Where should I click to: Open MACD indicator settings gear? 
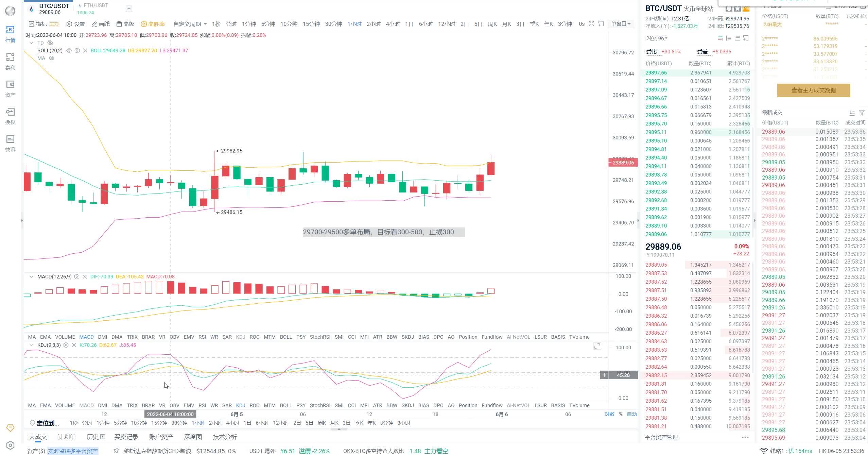(x=77, y=276)
